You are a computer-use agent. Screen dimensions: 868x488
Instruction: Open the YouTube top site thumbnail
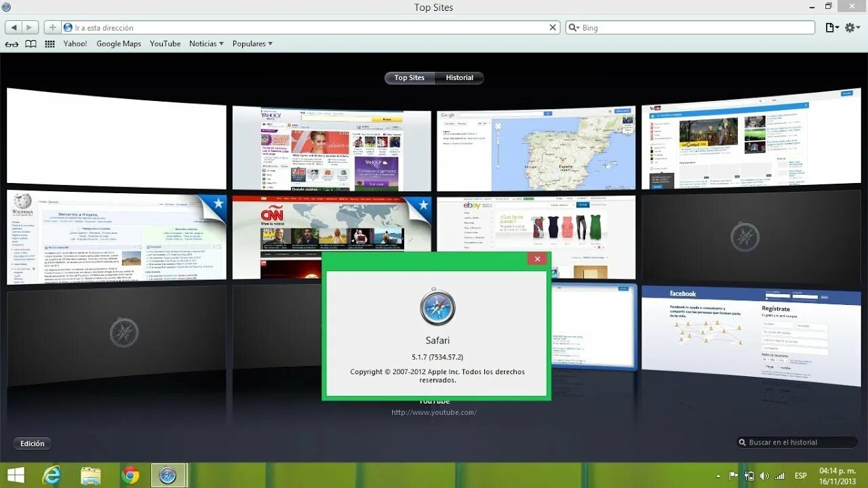click(751, 139)
